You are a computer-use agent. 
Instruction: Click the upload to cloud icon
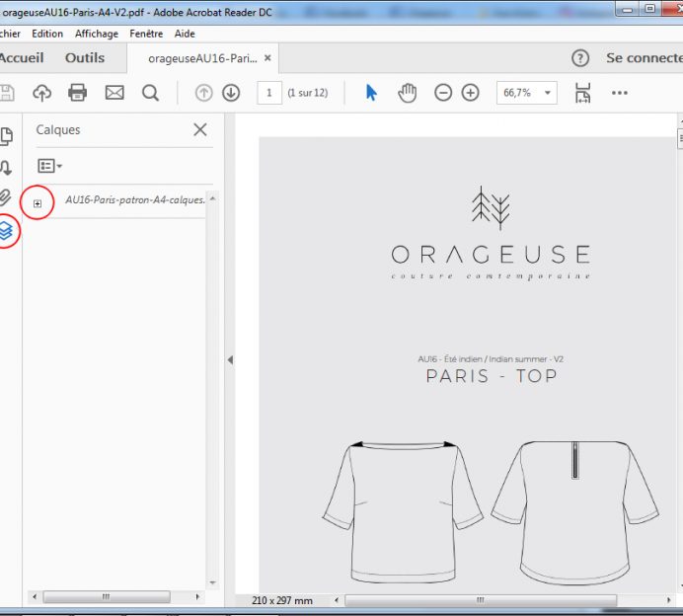[41, 93]
